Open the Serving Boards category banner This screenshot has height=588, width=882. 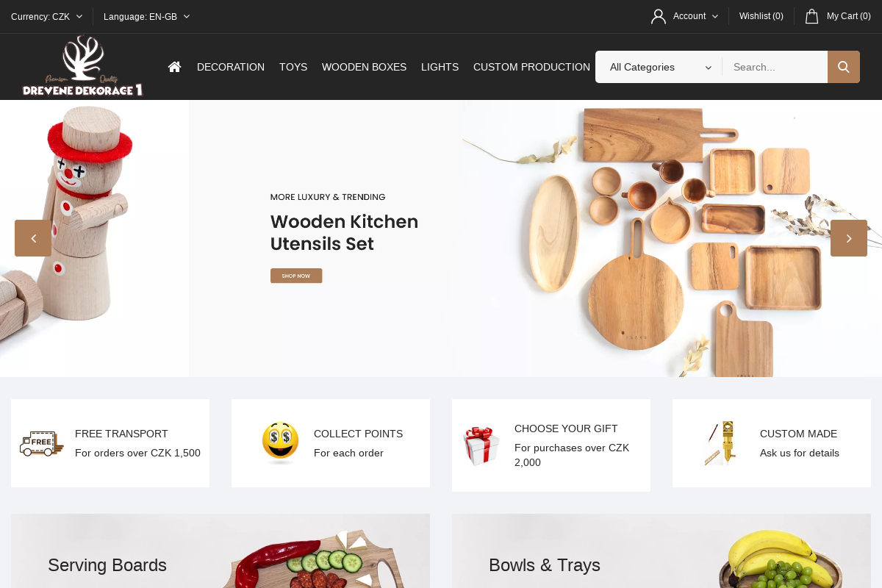pos(220,551)
